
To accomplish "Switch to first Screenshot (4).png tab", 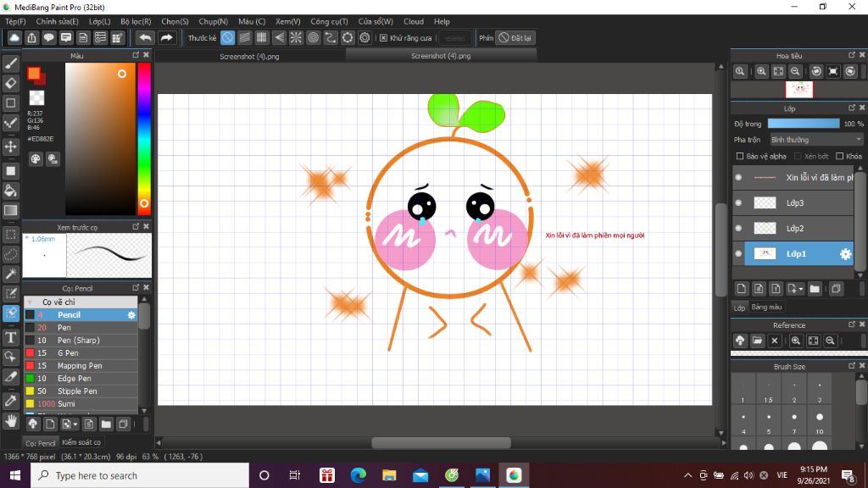I will [x=249, y=57].
